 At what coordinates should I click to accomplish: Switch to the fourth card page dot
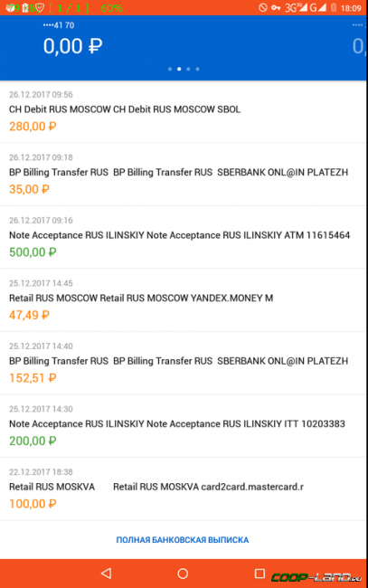pyautogui.click(x=197, y=69)
